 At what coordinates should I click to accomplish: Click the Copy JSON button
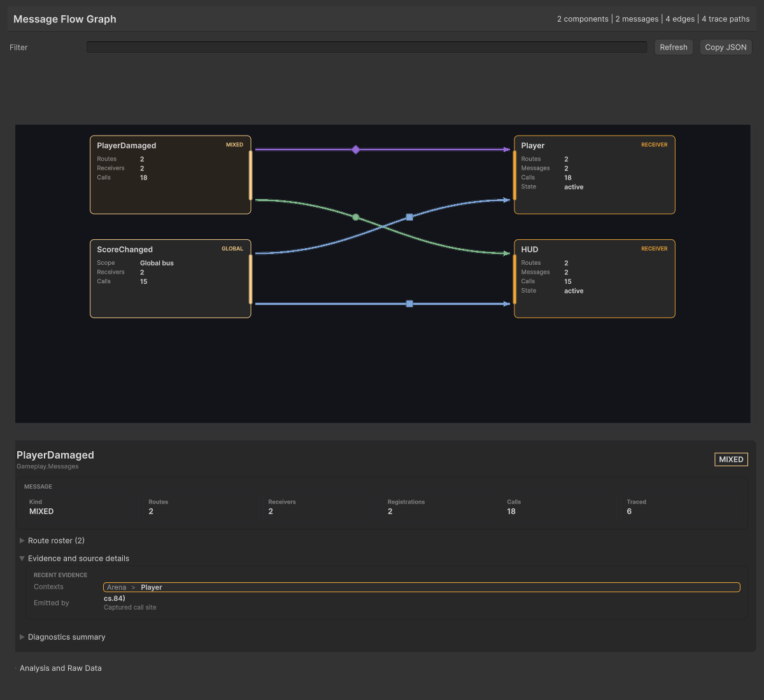pos(726,47)
